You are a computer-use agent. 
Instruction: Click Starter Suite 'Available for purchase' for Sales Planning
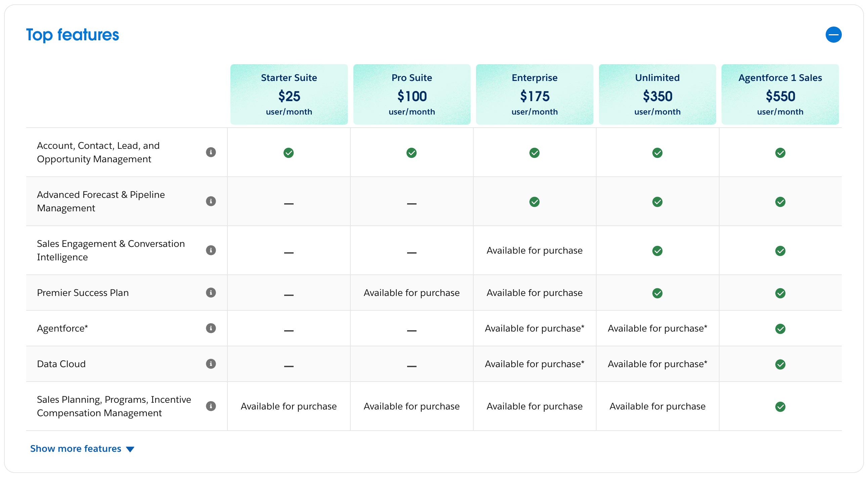[x=289, y=406]
